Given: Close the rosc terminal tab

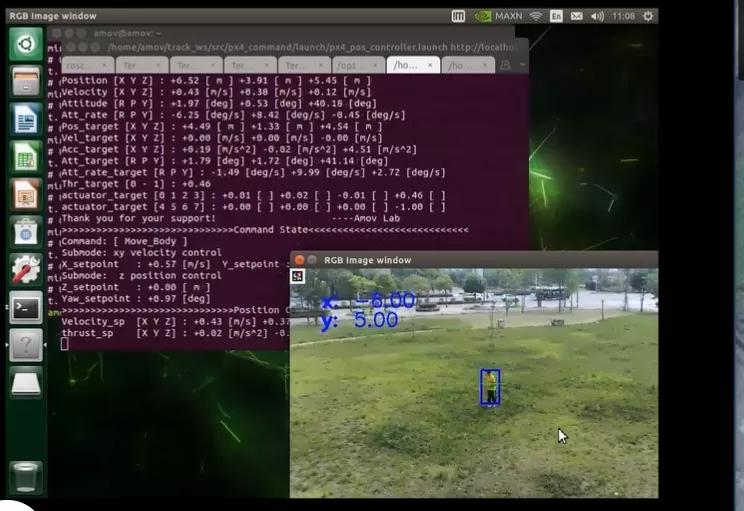Looking at the screenshot, I should [104, 65].
